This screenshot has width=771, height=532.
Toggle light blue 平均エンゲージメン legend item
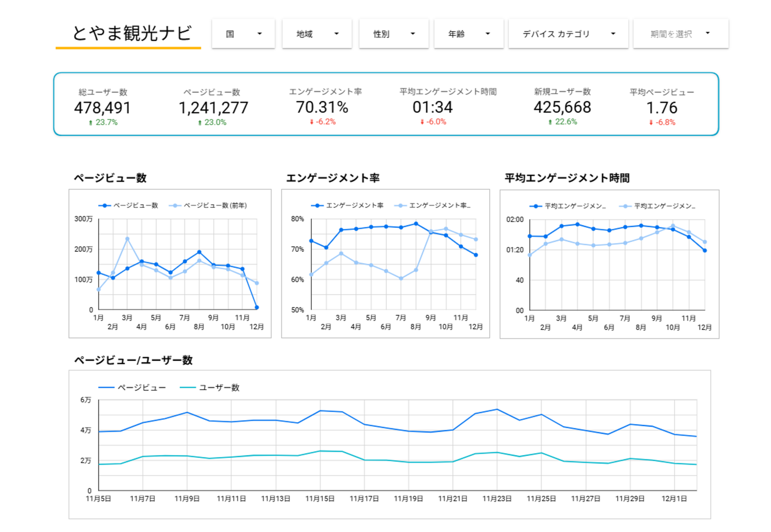pos(657,206)
